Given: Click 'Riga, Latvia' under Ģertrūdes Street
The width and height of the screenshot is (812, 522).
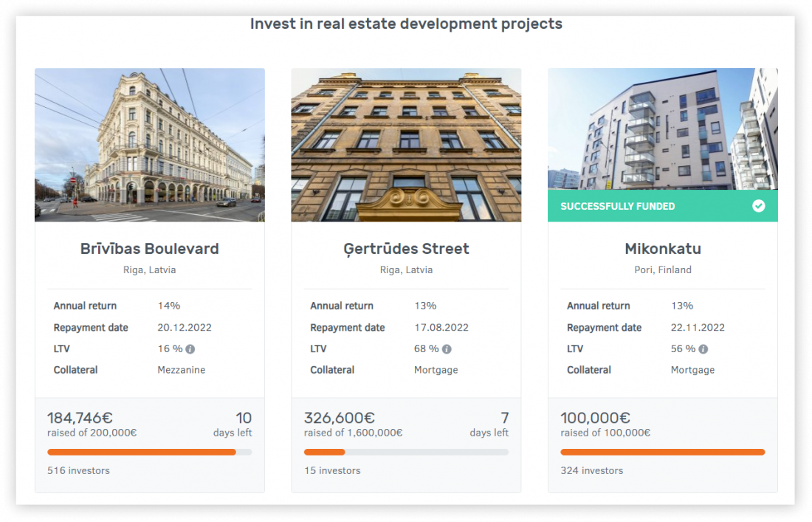Looking at the screenshot, I should (x=406, y=269).
